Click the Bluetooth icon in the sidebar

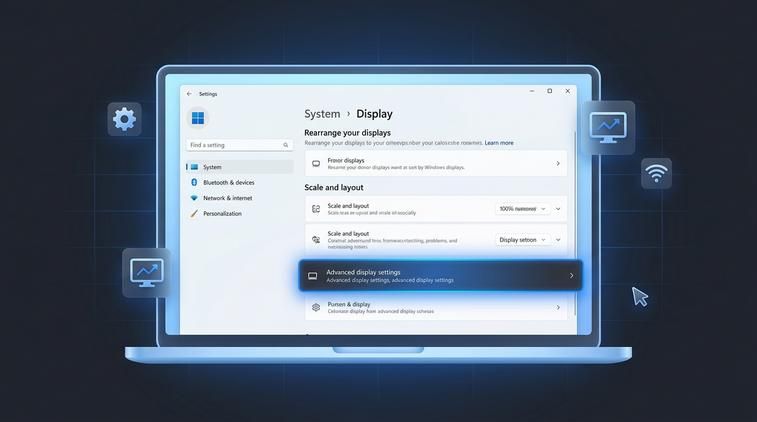click(x=194, y=183)
